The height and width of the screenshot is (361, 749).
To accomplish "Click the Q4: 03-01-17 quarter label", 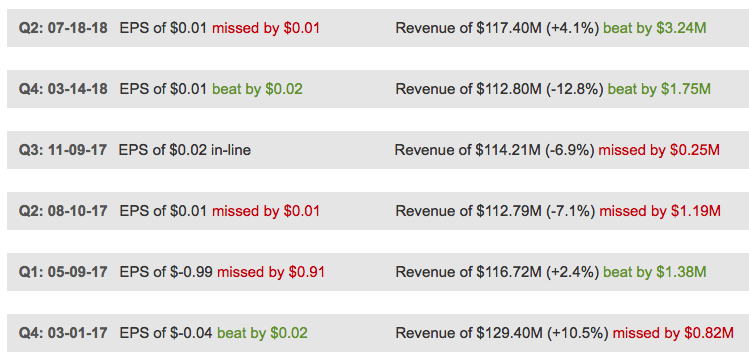I will pyautogui.click(x=63, y=333).
